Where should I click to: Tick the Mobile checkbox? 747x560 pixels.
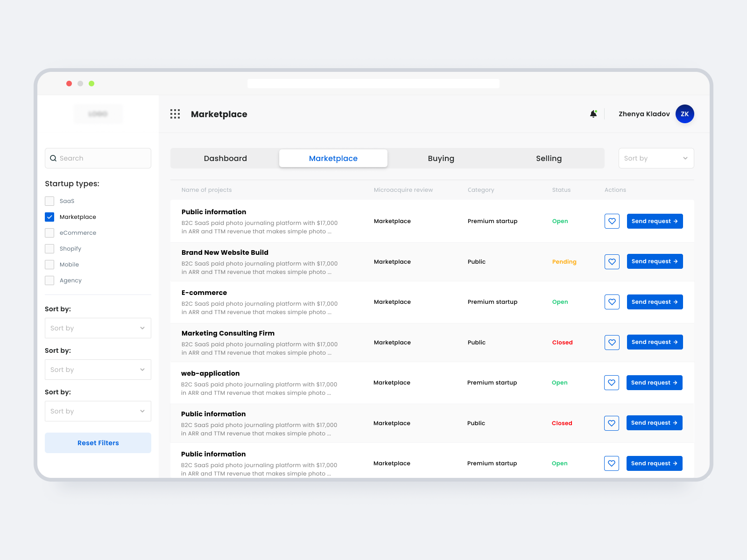(x=49, y=265)
